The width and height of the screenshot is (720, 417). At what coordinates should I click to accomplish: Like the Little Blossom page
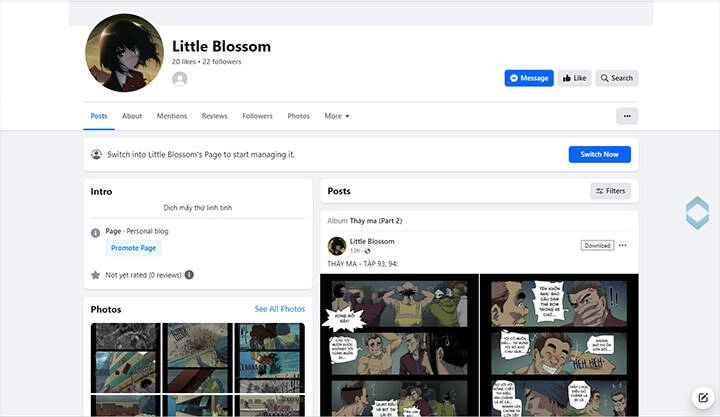(x=574, y=78)
